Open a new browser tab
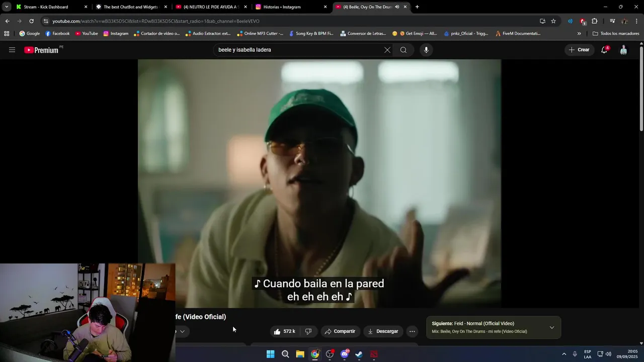The image size is (644, 362). [417, 7]
